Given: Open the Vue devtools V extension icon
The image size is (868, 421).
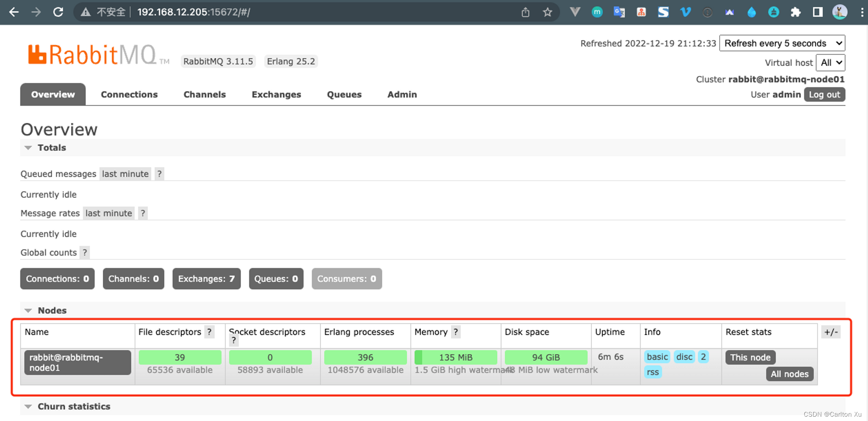Looking at the screenshot, I should coord(575,12).
